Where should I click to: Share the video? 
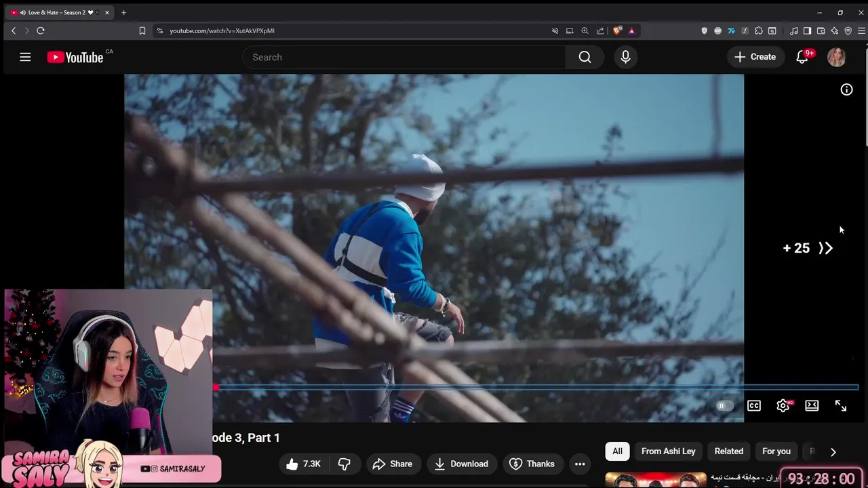(393, 464)
